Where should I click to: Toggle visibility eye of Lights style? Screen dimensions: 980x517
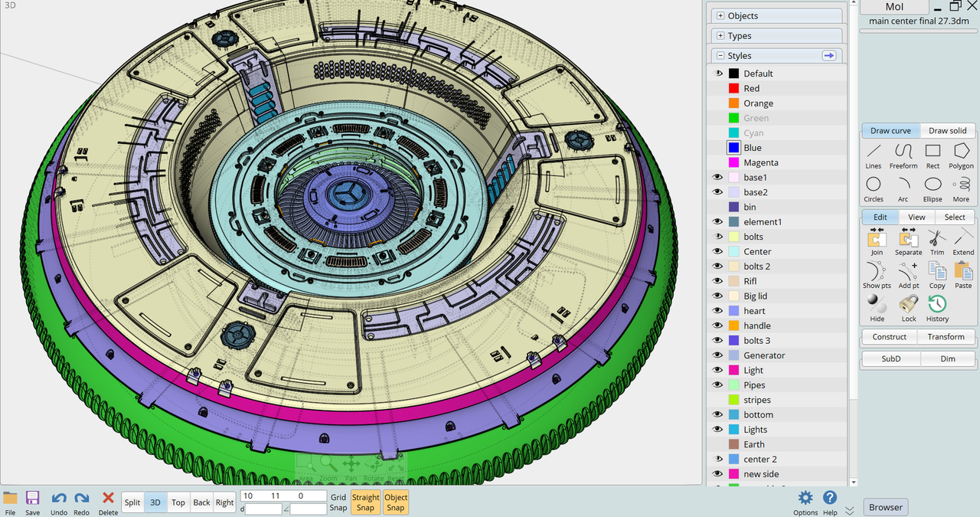[718, 430]
